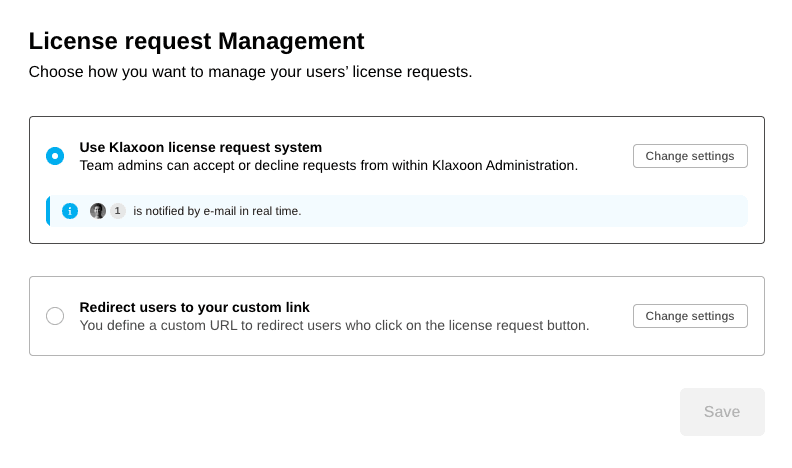The image size is (792, 468).
Task: Click the "is notified by e-mail" text
Action: point(217,211)
